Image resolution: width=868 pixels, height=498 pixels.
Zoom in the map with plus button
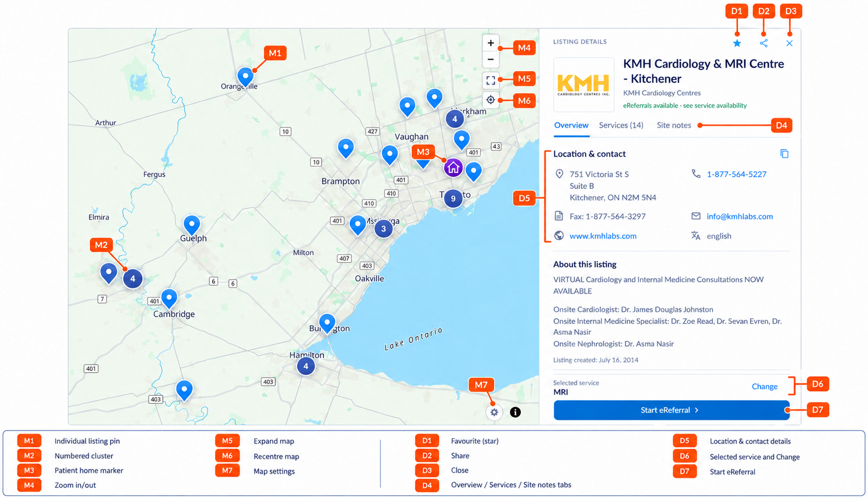click(490, 43)
